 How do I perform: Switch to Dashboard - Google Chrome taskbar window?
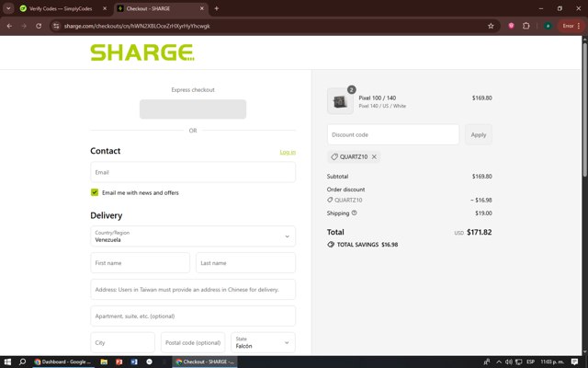(x=62, y=362)
